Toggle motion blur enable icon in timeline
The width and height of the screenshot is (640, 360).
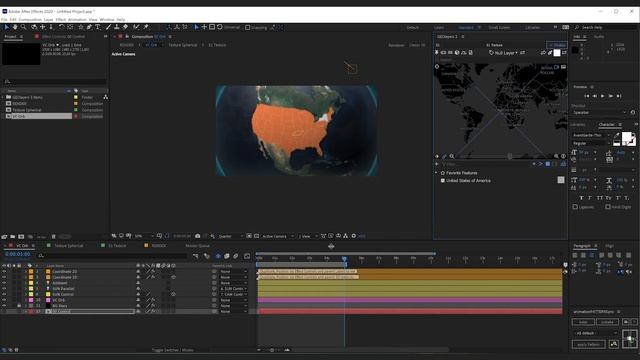236,256
